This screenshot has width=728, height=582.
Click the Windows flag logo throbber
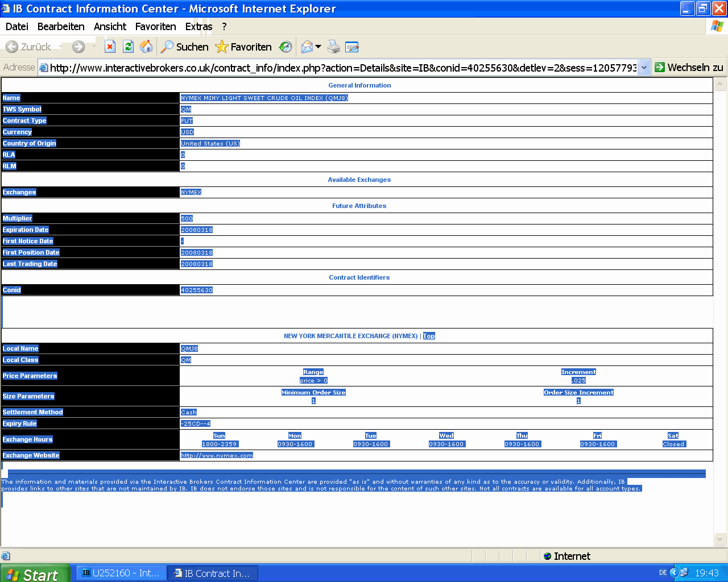(x=717, y=26)
